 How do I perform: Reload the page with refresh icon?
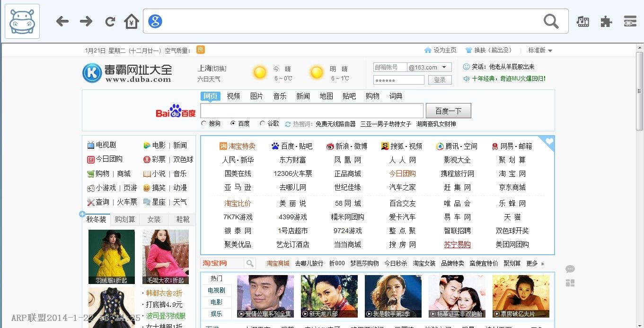(110, 21)
